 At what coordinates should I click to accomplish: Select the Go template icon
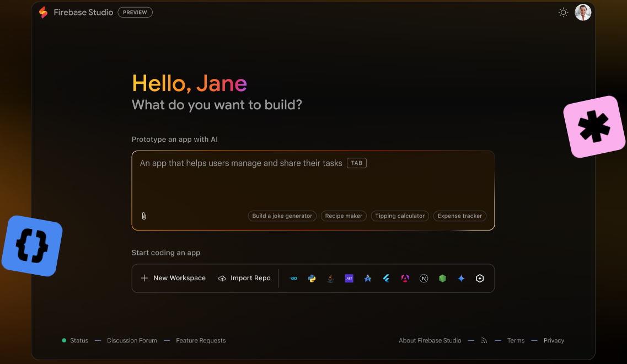293,279
